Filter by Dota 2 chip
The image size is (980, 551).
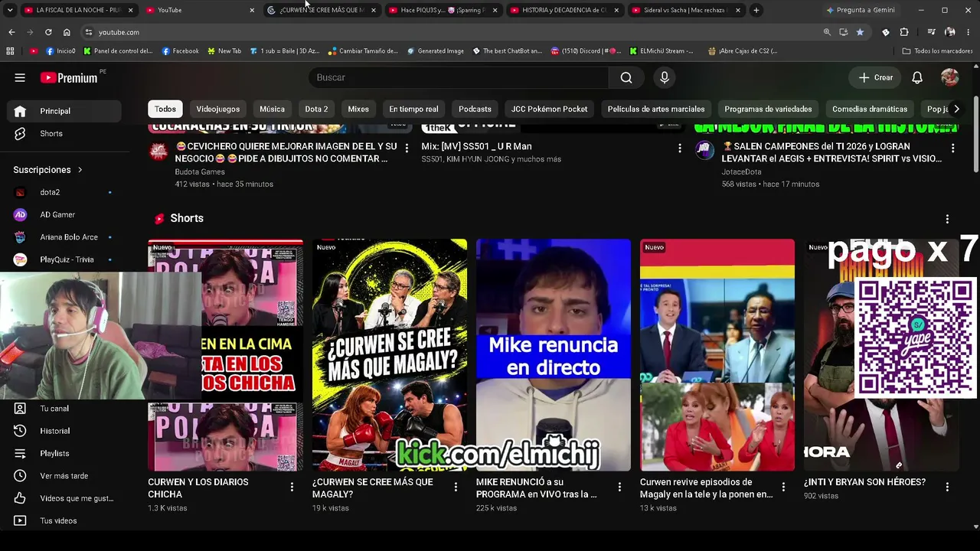[316, 109]
